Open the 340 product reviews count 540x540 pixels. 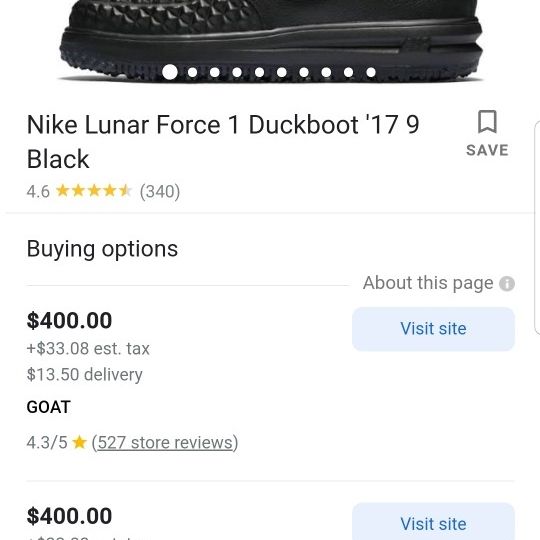point(160,191)
